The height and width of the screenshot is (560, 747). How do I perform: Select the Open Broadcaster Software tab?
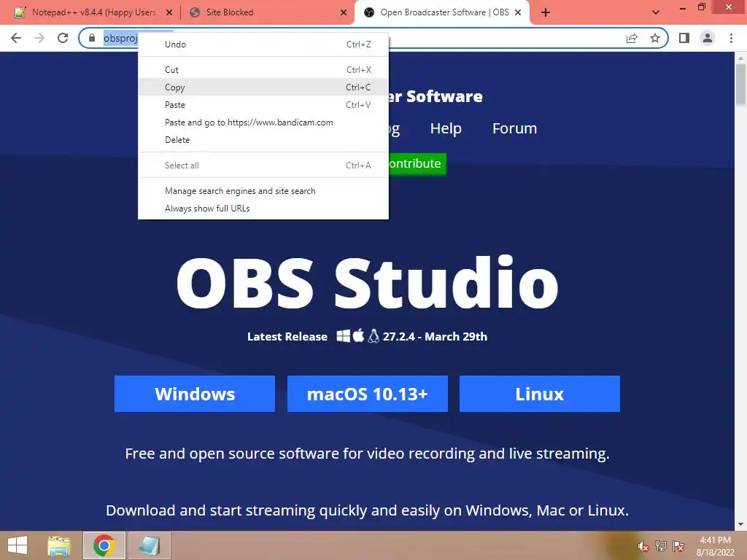pos(442,12)
